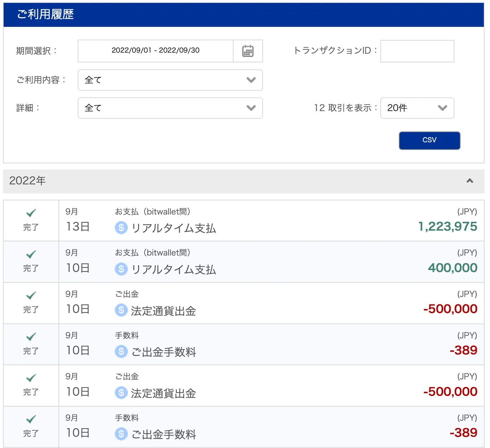Click the completed checkmark in the 13日 row
This screenshot has width=490, height=448.
pos(31,213)
